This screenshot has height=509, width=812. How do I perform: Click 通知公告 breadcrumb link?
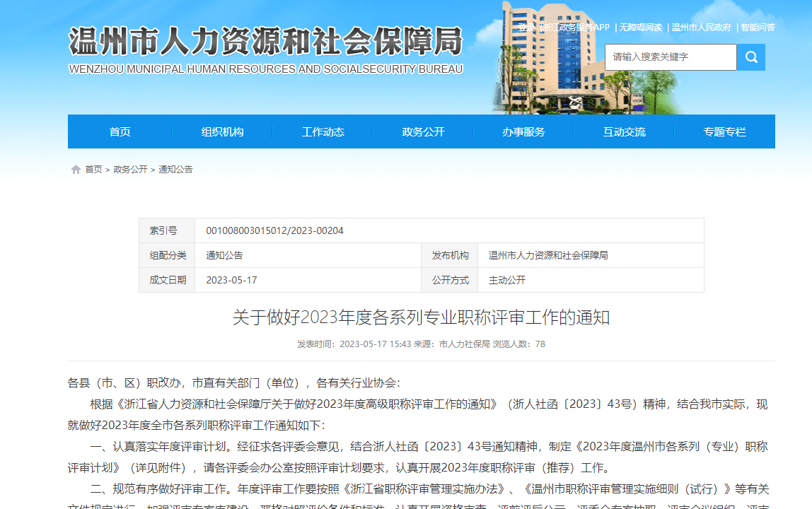[x=175, y=170]
